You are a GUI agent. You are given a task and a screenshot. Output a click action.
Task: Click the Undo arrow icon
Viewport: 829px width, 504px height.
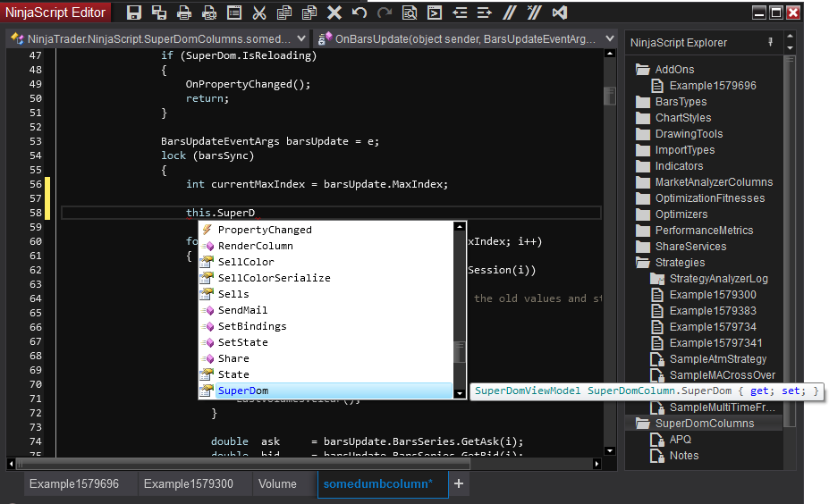(x=360, y=13)
